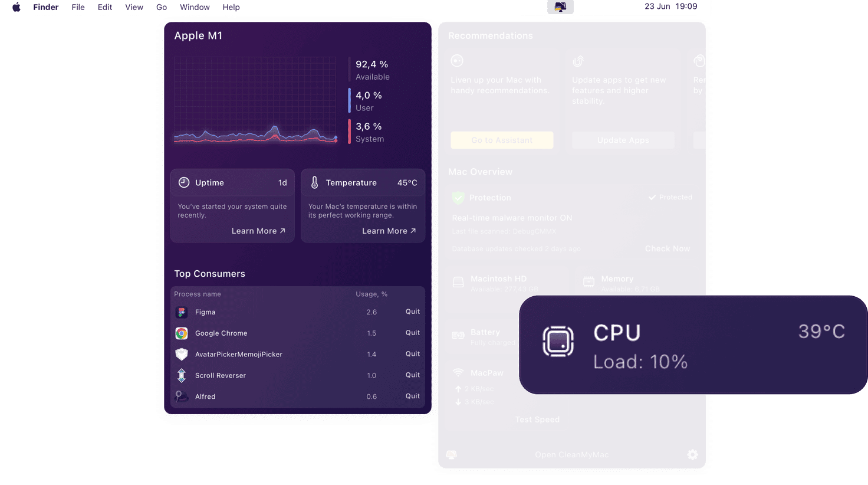
Task: Quit the Alfred process
Action: (413, 396)
